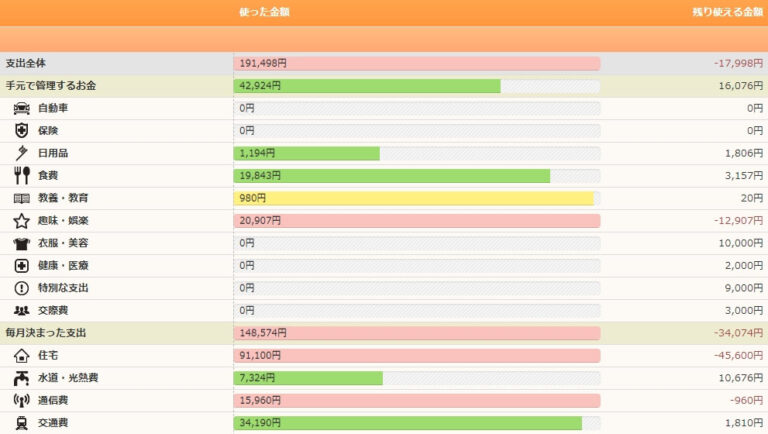
Task: Open the 自動車 category label
Action: pos(53,108)
